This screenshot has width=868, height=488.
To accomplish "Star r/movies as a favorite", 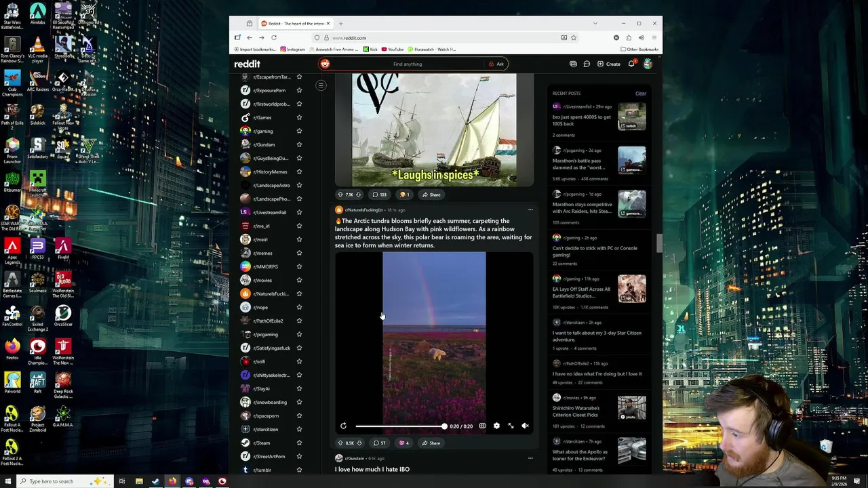I will click(x=299, y=280).
